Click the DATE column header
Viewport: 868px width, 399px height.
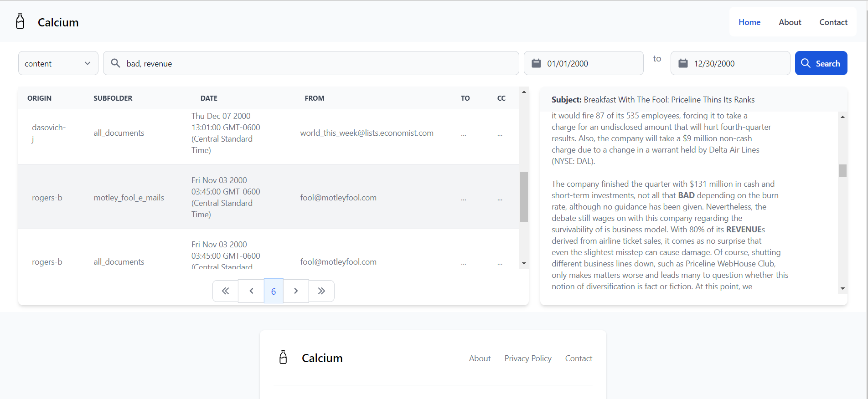[x=209, y=98]
